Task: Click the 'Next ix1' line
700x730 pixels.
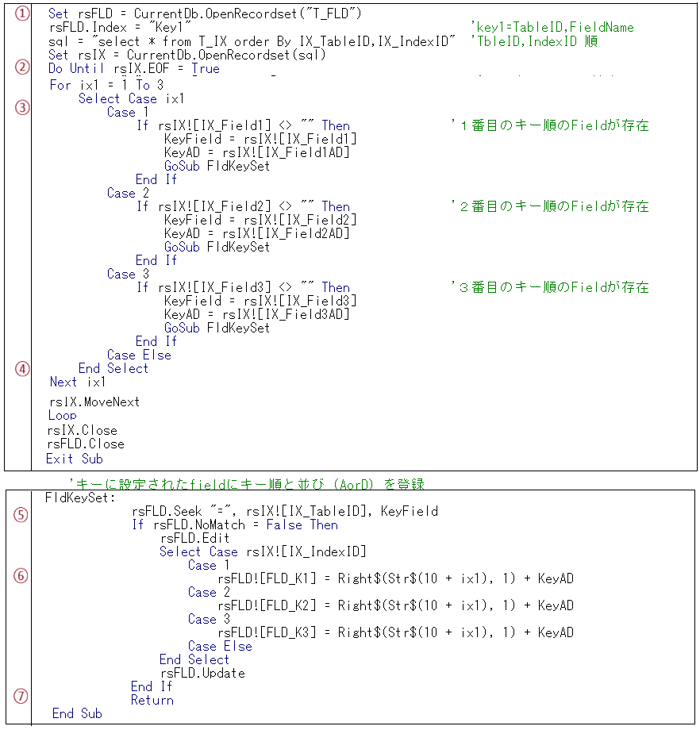Action: point(77,382)
